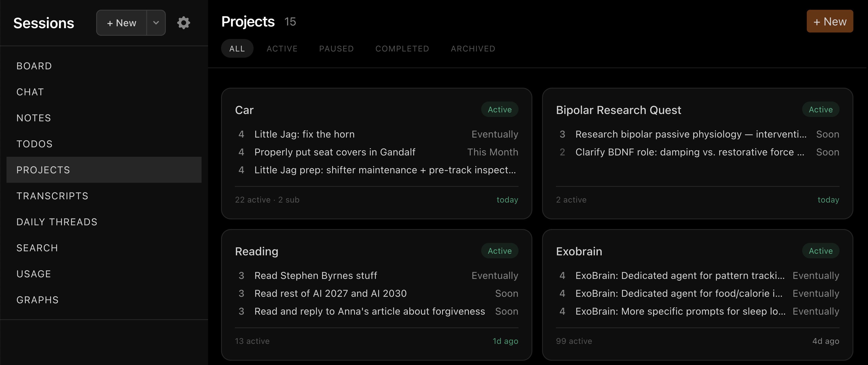868x365 pixels.
Task: Open the Bipolar Research Quest project
Action: click(618, 110)
